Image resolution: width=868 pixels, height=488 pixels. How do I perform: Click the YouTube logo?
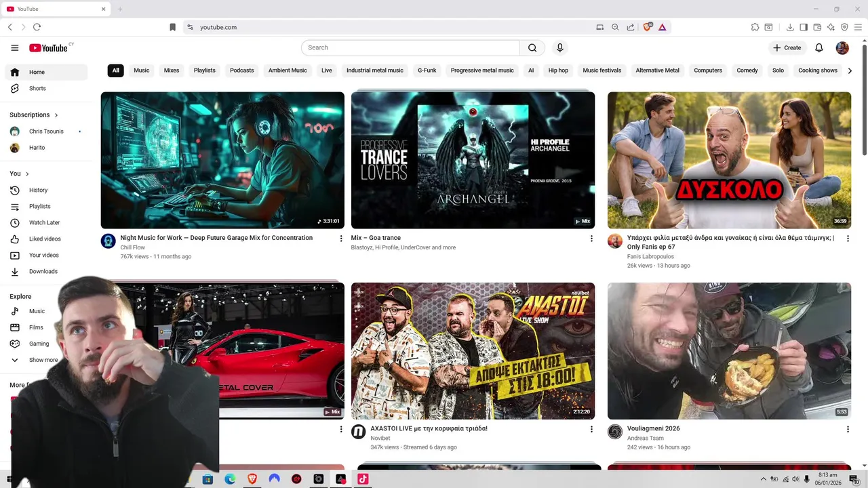pyautogui.click(x=48, y=47)
